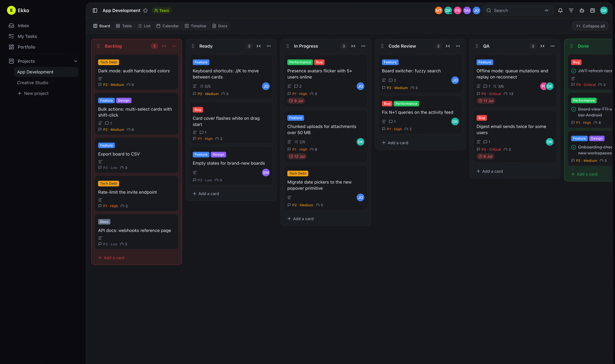Screen dimensions: 615x364
Task: Click the PS member avatar in header
Action: tap(457, 10)
